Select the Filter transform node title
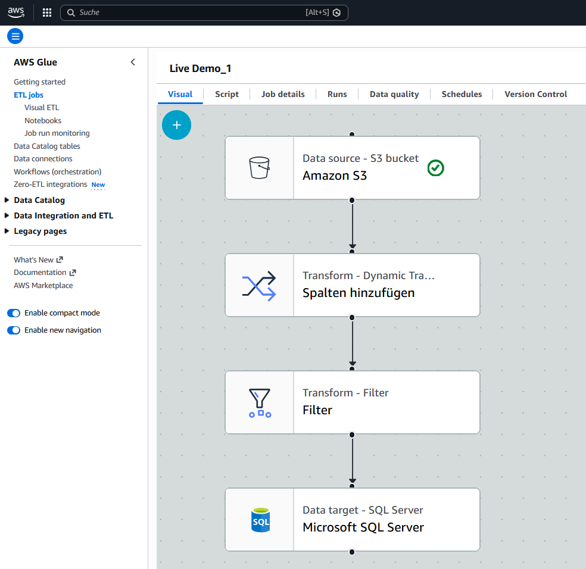The width and height of the screenshot is (586, 569). tap(317, 410)
